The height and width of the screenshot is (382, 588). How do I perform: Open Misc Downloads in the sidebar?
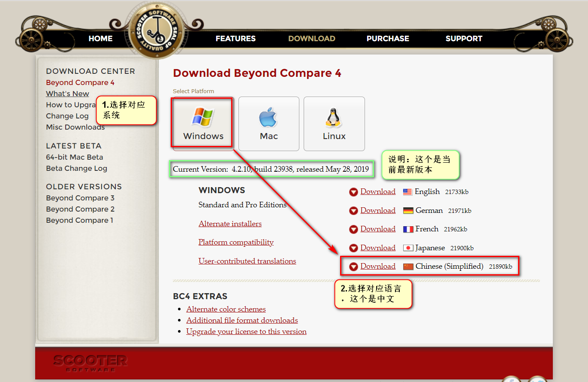tap(75, 127)
